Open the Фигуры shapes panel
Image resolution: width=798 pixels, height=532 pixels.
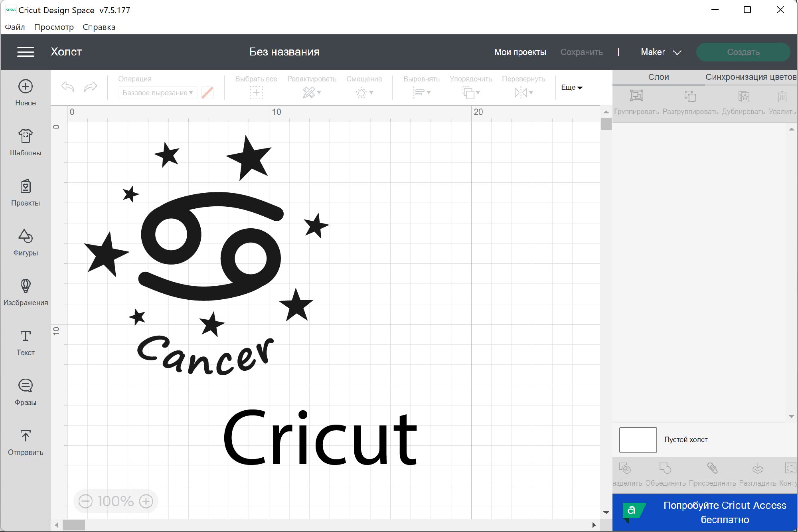(x=26, y=242)
